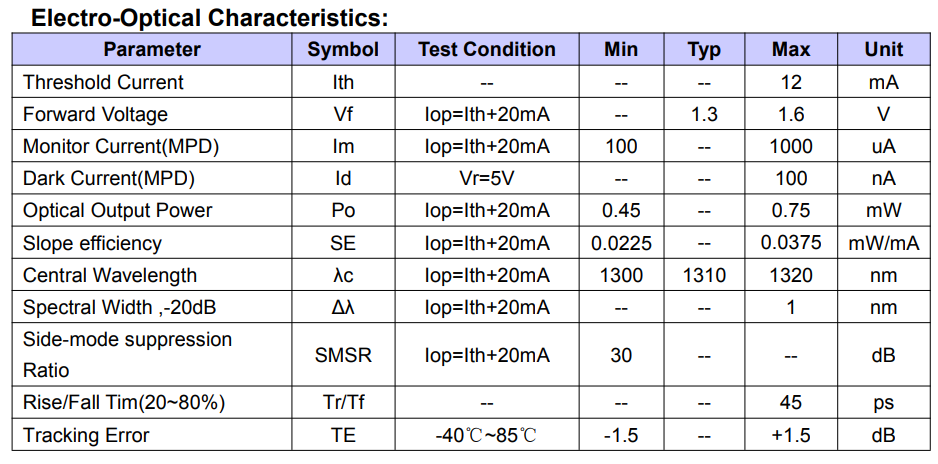
Task: Click the Slope efficiency parameter cell
Action: pyautogui.click(x=92, y=243)
